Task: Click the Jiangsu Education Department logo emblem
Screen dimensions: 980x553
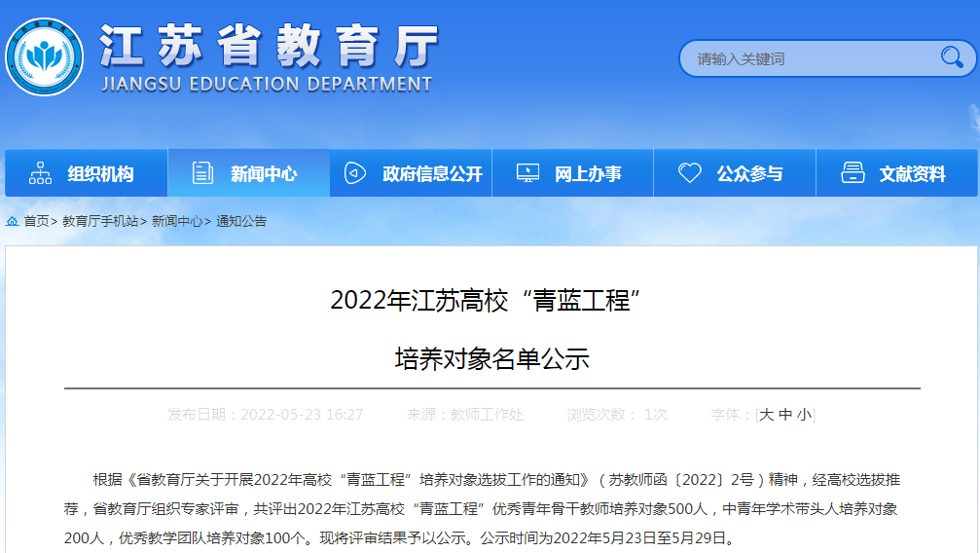Action: click(x=44, y=57)
